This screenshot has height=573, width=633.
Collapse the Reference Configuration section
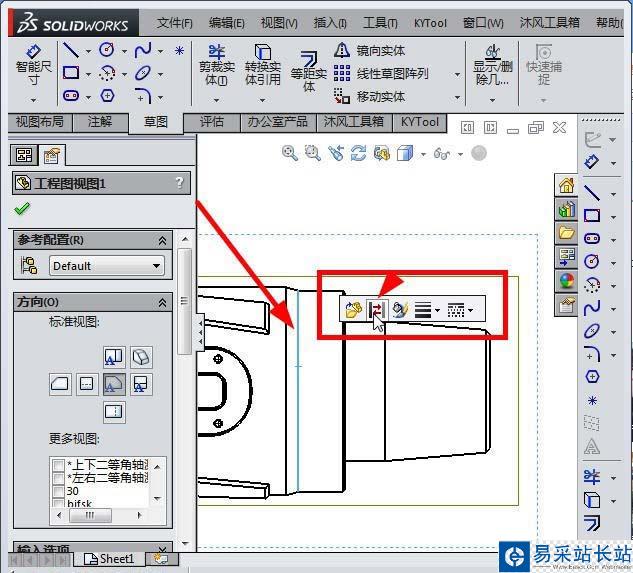[162, 241]
